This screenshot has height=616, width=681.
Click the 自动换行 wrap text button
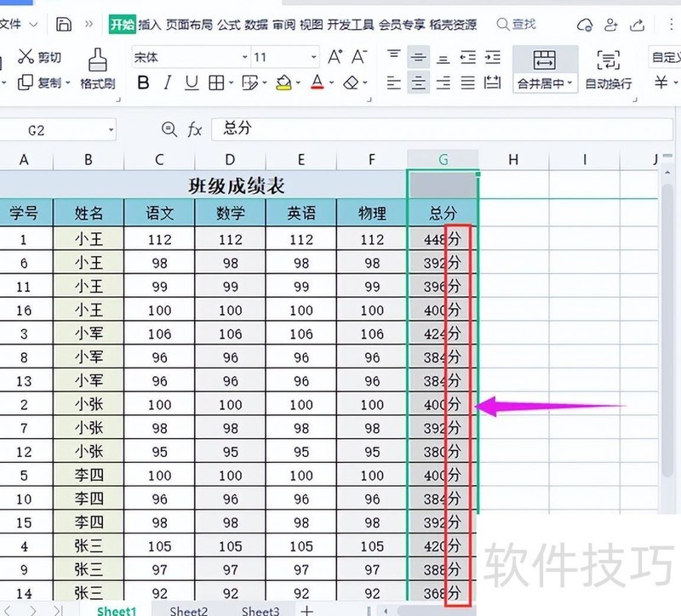click(x=609, y=69)
